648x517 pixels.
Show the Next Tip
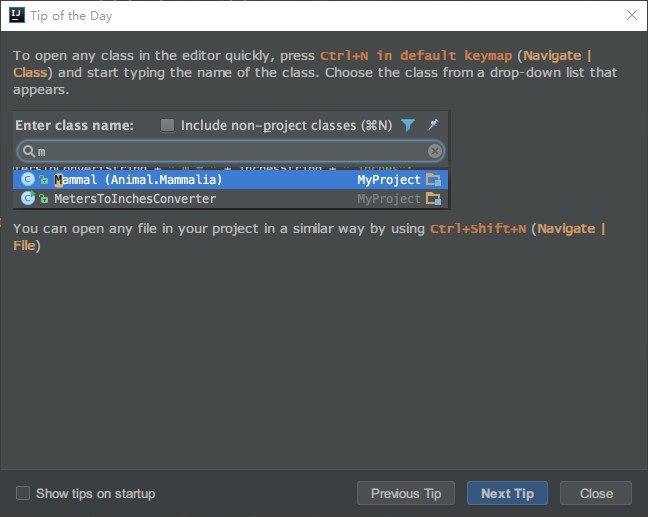(x=507, y=493)
